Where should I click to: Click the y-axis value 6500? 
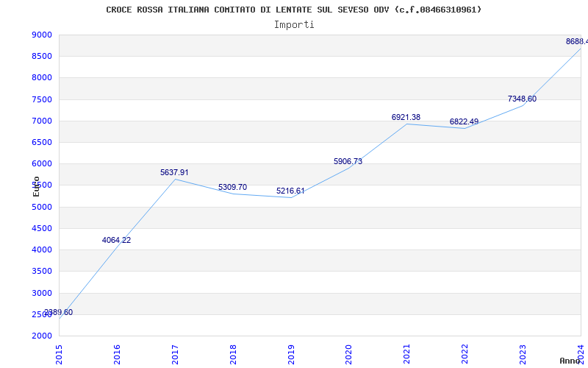pyautogui.click(x=43, y=143)
